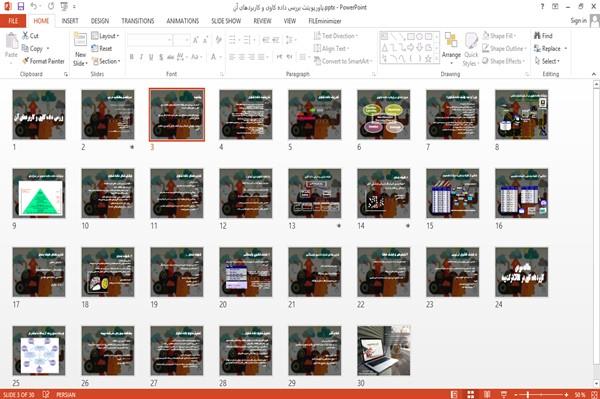The image size is (600, 399).
Task: Click the spell check status icon
Action: click(x=46, y=394)
